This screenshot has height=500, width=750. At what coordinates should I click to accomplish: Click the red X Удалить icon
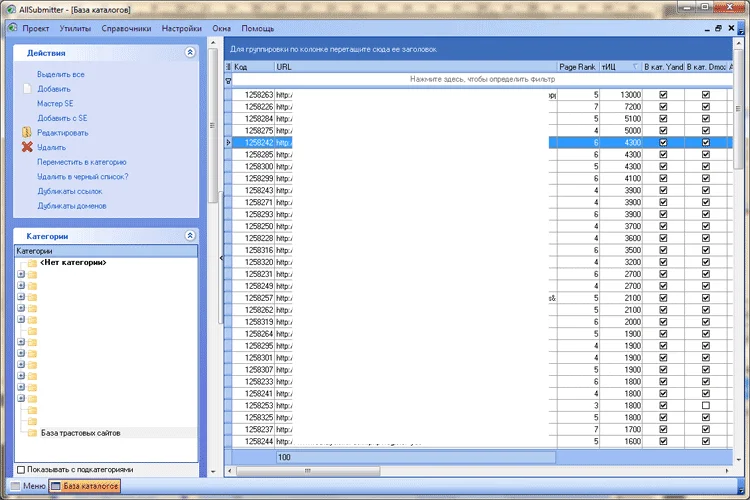click(x=27, y=147)
